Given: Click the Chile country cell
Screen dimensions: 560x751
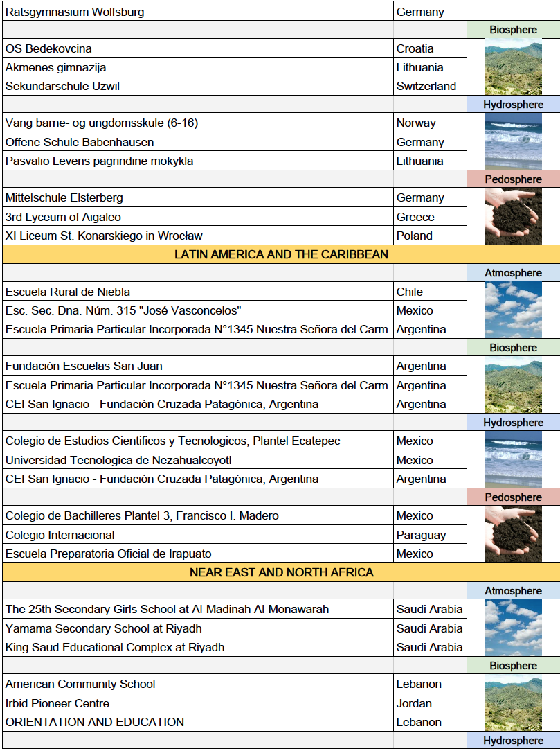Looking at the screenshot, I should click(430, 291).
